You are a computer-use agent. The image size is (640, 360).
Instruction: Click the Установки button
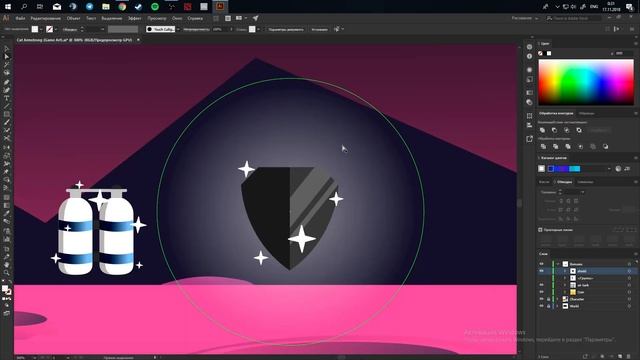pyautogui.click(x=319, y=29)
